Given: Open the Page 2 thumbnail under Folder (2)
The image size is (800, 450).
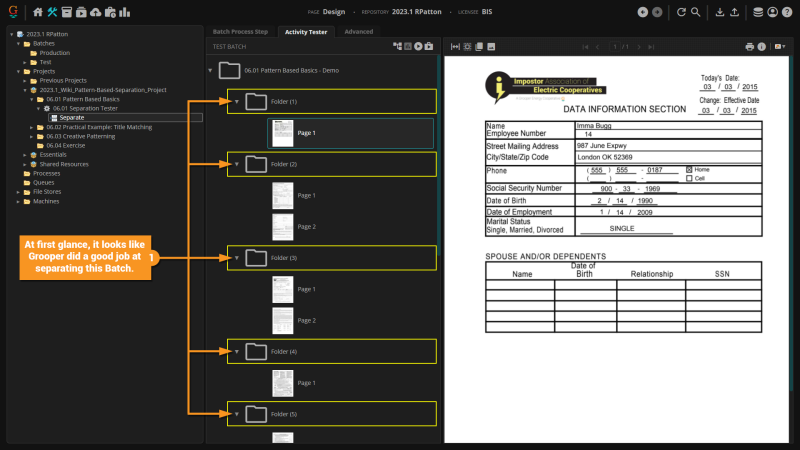Looking at the screenshot, I should (x=283, y=227).
